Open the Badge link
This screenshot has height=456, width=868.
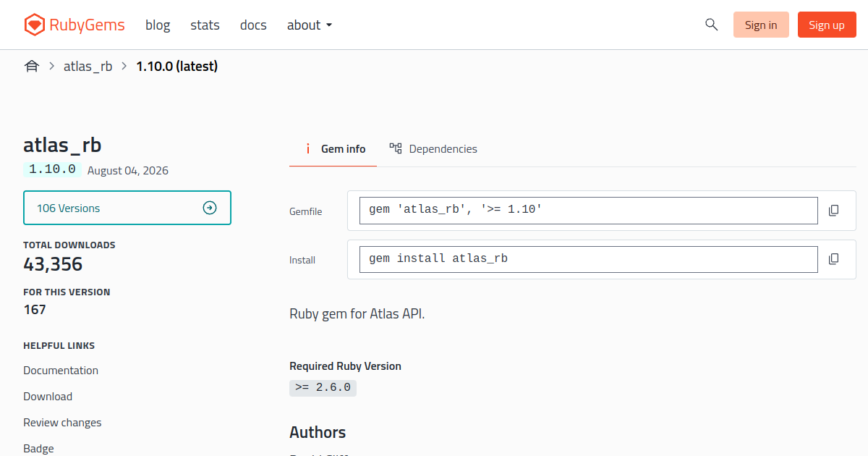[x=38, y=449]
